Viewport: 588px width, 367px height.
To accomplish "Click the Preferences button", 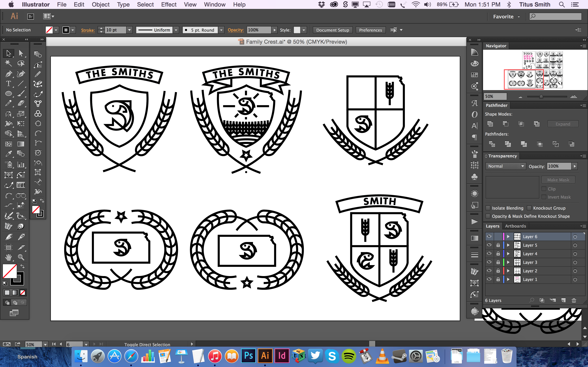I will pyautogui.click(x=370, y=30).
